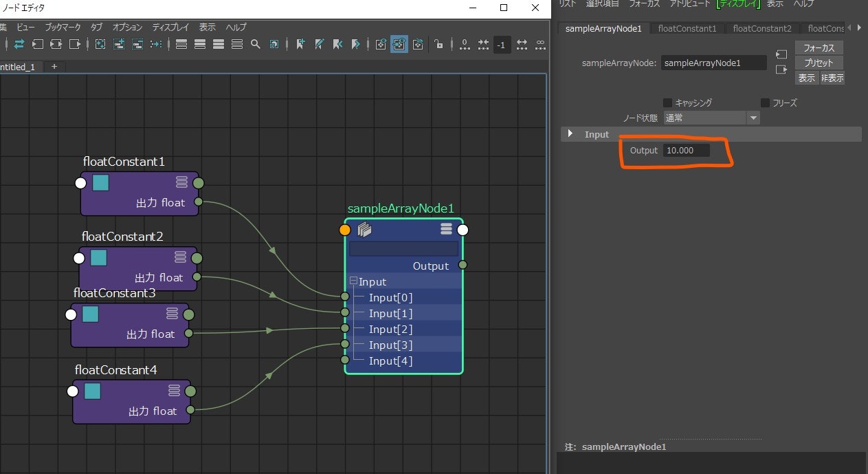Switch to the floatConstant2 tab
Screen dimensions: 868x474
762,28
